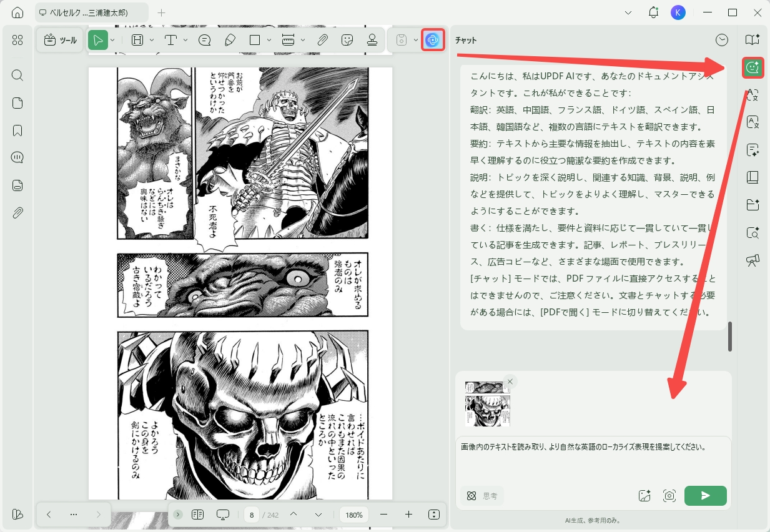Click the attached manga image thumbnail

tap(487, 403)
